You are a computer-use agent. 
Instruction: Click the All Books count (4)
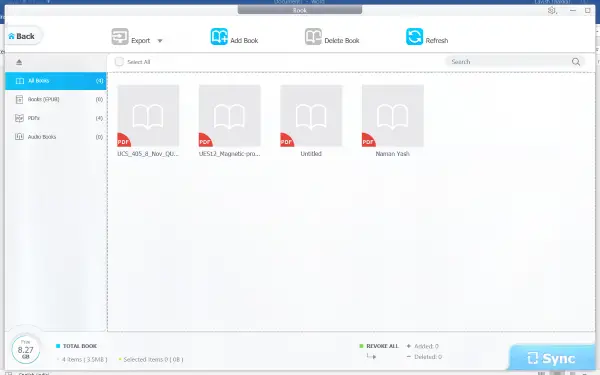(99, 81)
